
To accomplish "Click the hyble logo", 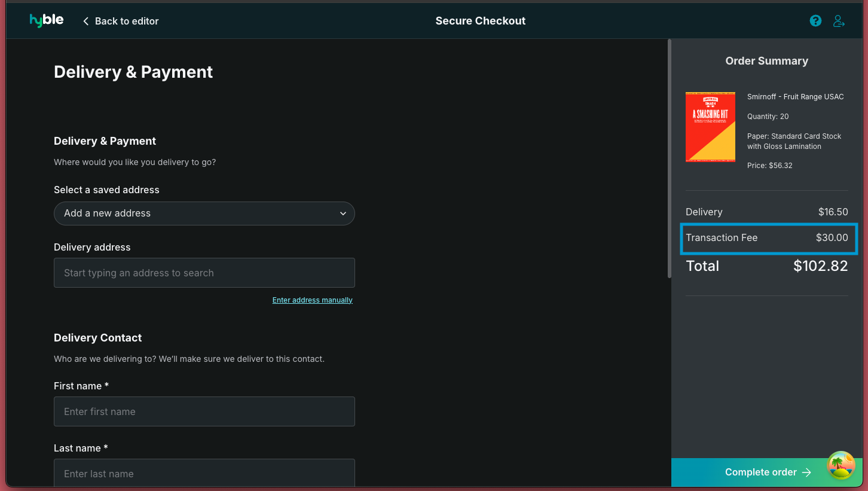I will 46,20.
